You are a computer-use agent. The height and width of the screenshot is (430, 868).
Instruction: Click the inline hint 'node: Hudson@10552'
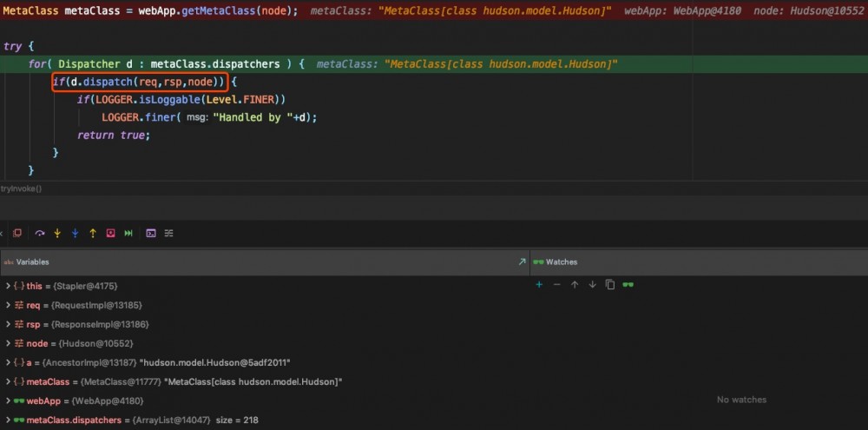[809, 11]
